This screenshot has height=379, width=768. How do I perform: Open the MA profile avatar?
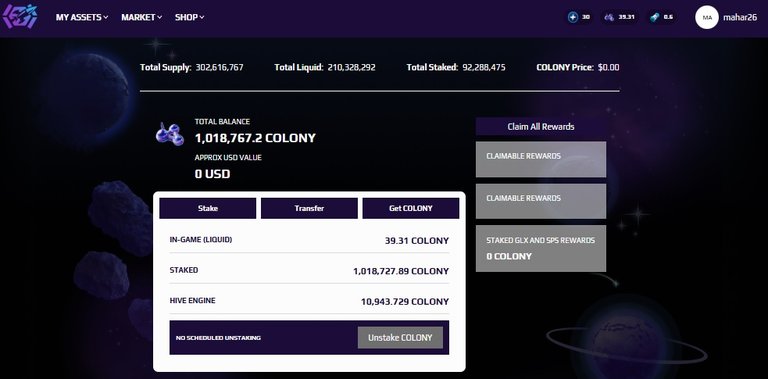[x=707, y=17]
